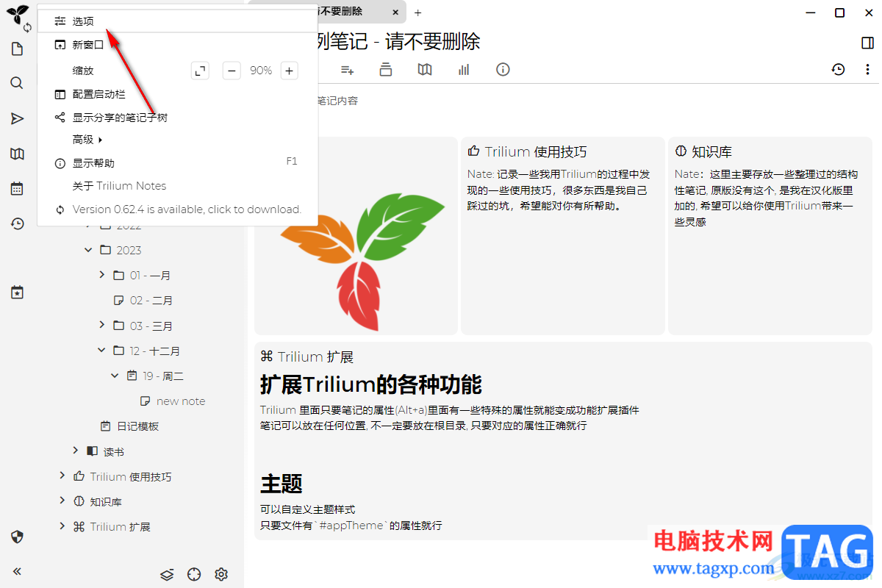Open the note revisions history icon
882x588 pixels.
tap(839, 70)
